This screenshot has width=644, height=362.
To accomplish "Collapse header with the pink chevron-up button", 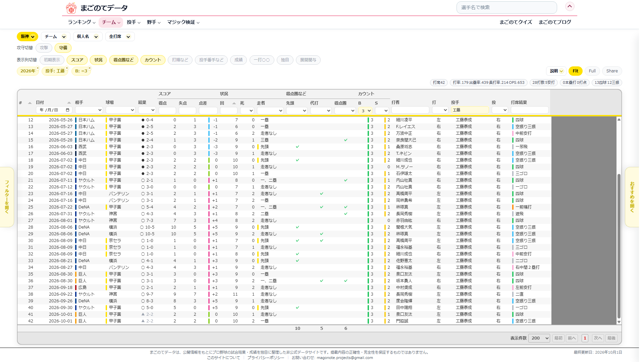I will pos(570,6).
